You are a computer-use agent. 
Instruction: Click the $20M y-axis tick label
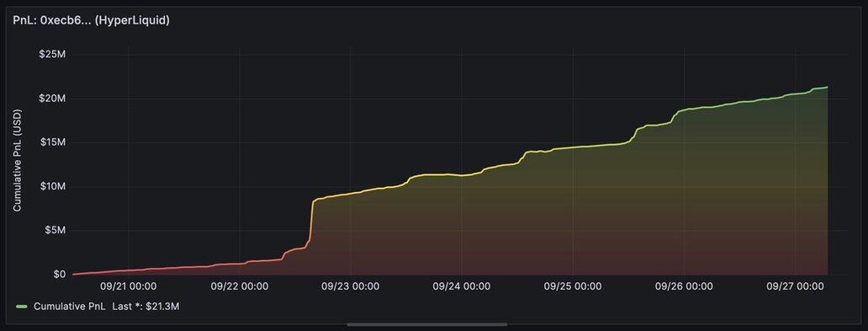click(x=53, y=99)
